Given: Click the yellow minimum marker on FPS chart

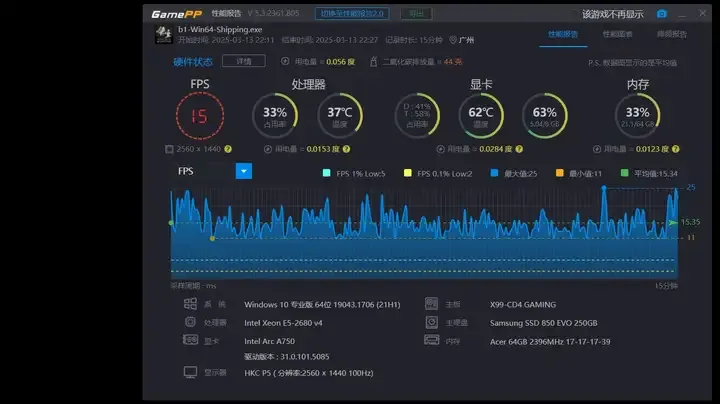Looking at the screenshot, I should point(212,238).
